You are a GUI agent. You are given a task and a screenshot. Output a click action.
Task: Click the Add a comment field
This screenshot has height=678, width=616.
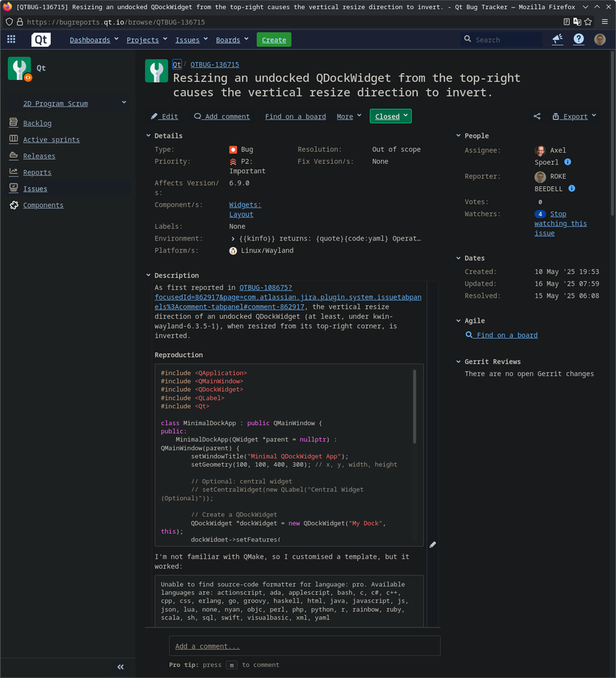tap(305, 646)
